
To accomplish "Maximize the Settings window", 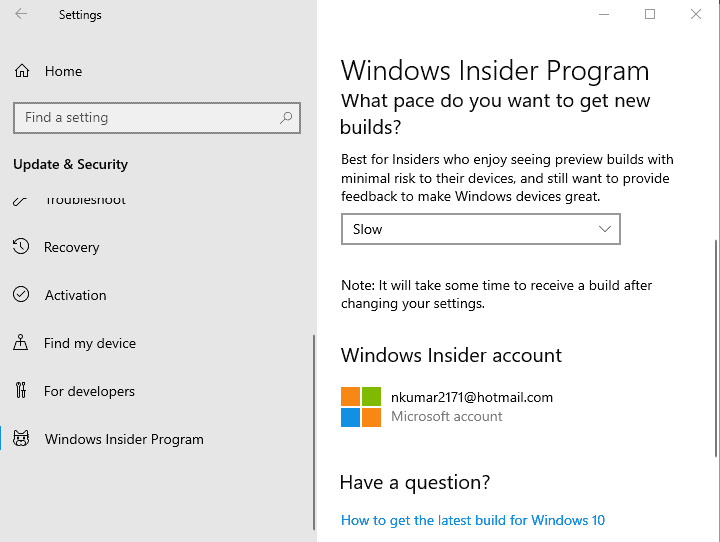I will point(650,14).
